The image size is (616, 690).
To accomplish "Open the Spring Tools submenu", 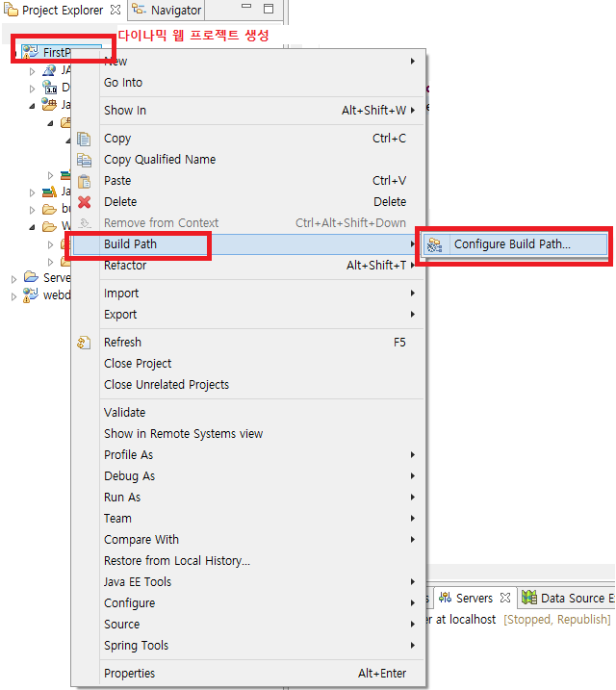I will (136, 646).
